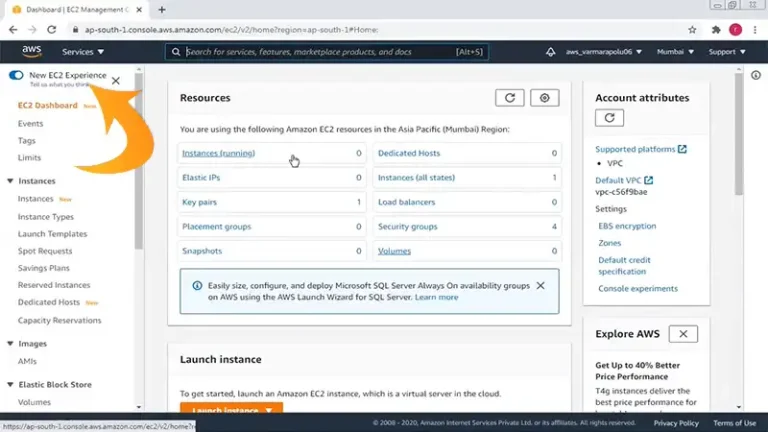This screenshot has height=432, width=768.
Task: Open Instances (running) resource link
Action: point(218,153)
